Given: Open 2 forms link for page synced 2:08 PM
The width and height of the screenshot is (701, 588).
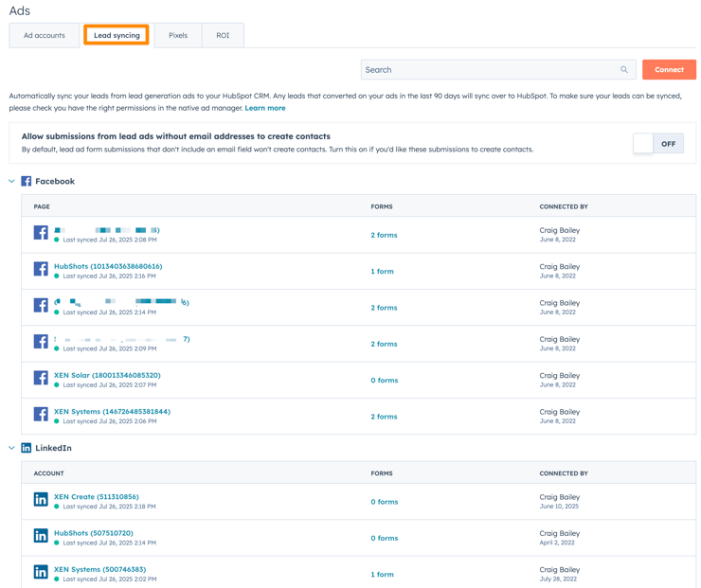Looking at the screenshot, I should [384, 235].
